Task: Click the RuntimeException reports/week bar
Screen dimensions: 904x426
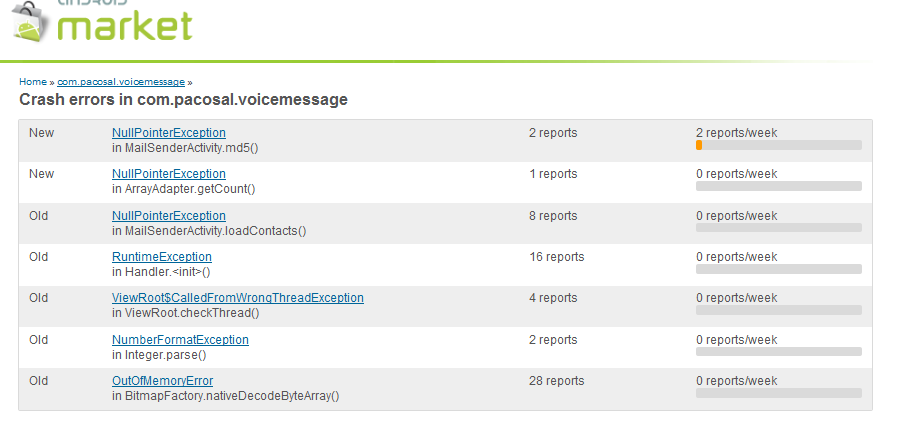Action: 778,269
